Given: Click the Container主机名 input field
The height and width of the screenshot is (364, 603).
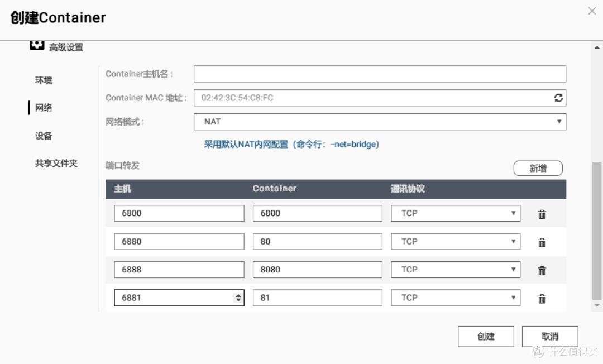Looking at the screenshot, I should coord(380,74).
